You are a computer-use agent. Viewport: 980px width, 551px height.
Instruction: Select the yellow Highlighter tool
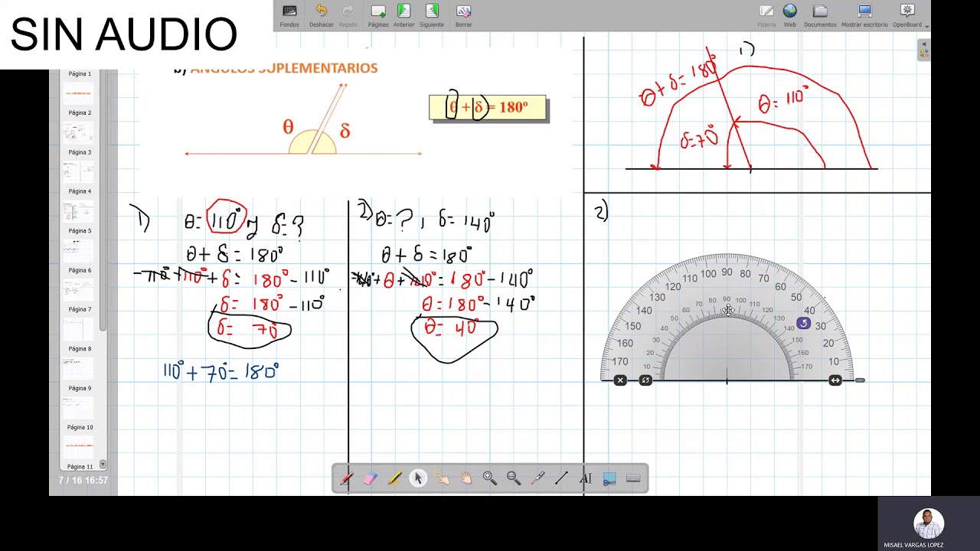394,478
